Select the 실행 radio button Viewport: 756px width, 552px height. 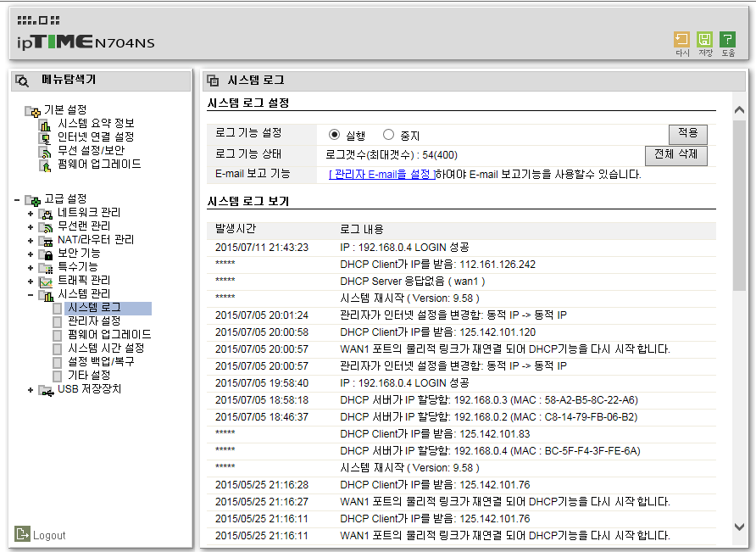coord(334,135)
